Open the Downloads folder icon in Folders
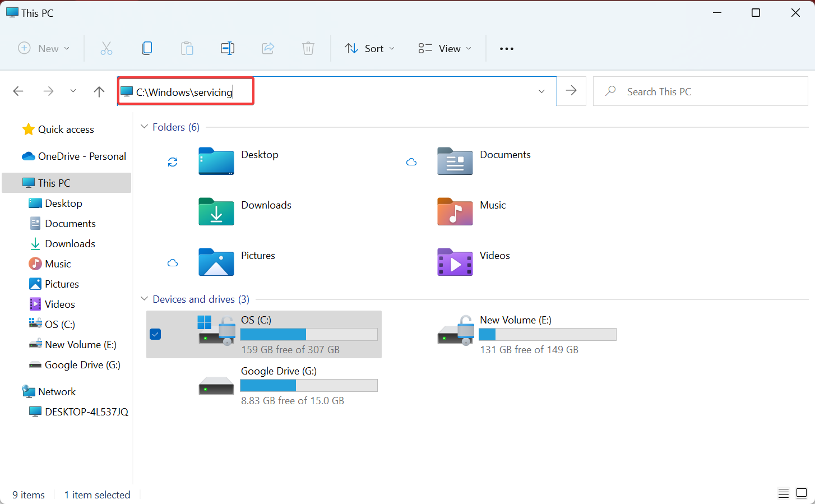Viewport: 815px width, 504px height. coord(216,211)
